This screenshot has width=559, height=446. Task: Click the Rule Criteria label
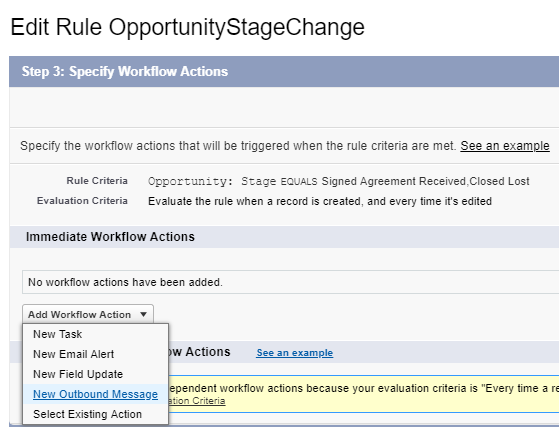(97, 181)
